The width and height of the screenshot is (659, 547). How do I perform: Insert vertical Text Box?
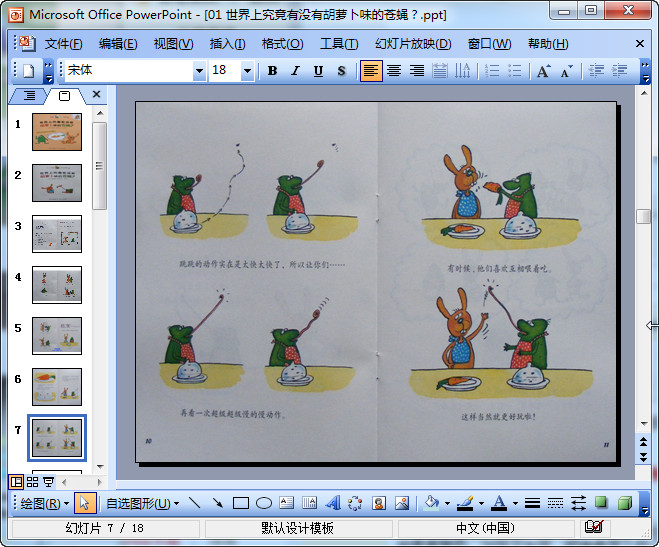(309, 503)
